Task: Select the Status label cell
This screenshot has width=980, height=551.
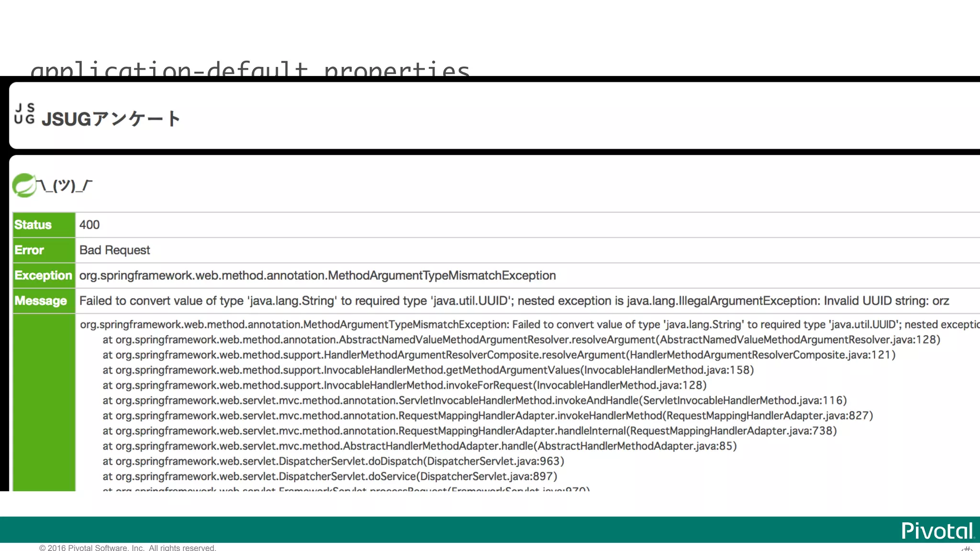Action: coord(44,225)
